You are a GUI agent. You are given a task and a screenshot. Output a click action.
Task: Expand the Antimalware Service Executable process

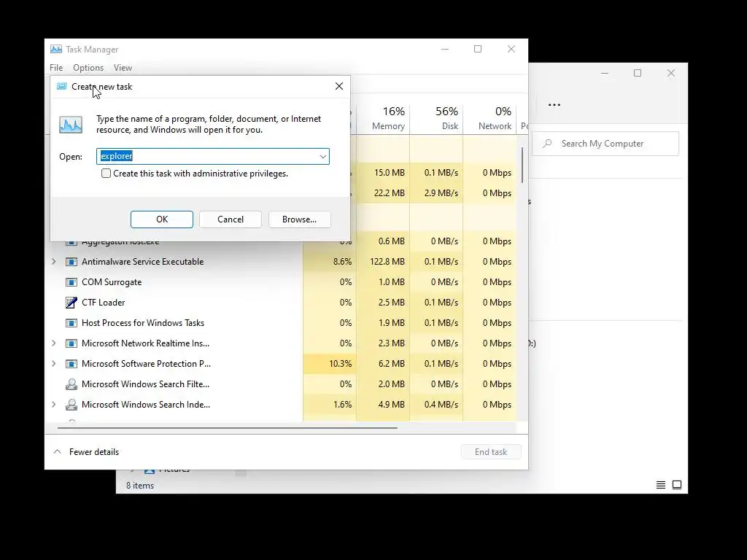pos(54,262)
